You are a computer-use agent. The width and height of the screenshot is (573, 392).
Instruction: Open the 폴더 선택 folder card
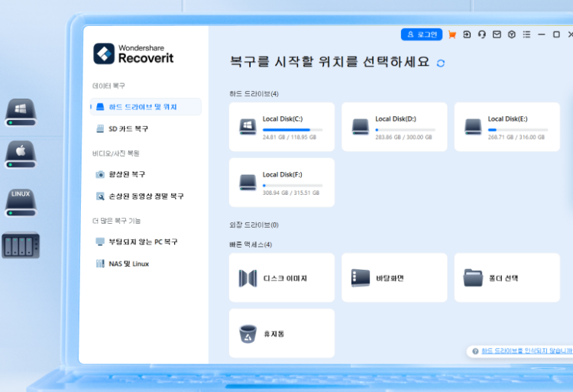(x=507, y=277)
